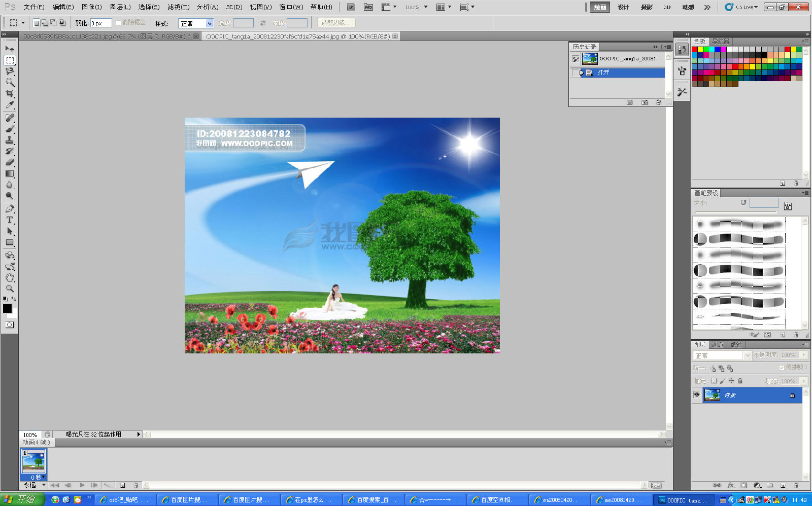Image resolution: width=812 pixels, height=506 pixels.
Task: Switch to the 通道 channels tab
Action: (x=718, y=345)
